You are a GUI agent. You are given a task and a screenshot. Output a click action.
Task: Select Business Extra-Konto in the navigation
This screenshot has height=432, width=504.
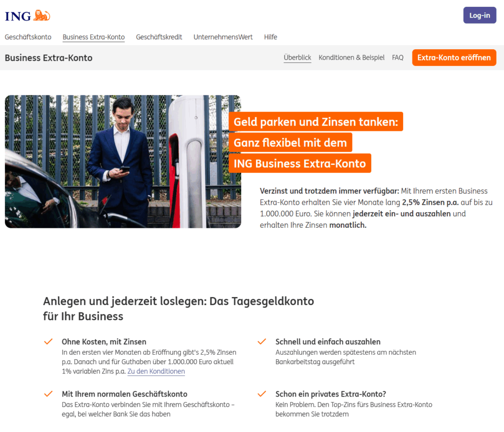(94, 37)
